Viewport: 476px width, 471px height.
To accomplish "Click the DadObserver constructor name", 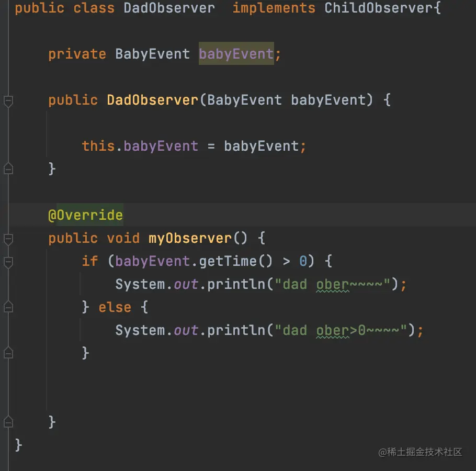I will click(152, 100).
